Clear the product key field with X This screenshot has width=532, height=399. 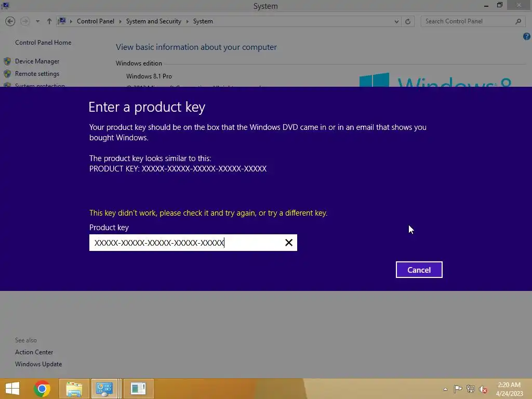click(x=289, y=243)
